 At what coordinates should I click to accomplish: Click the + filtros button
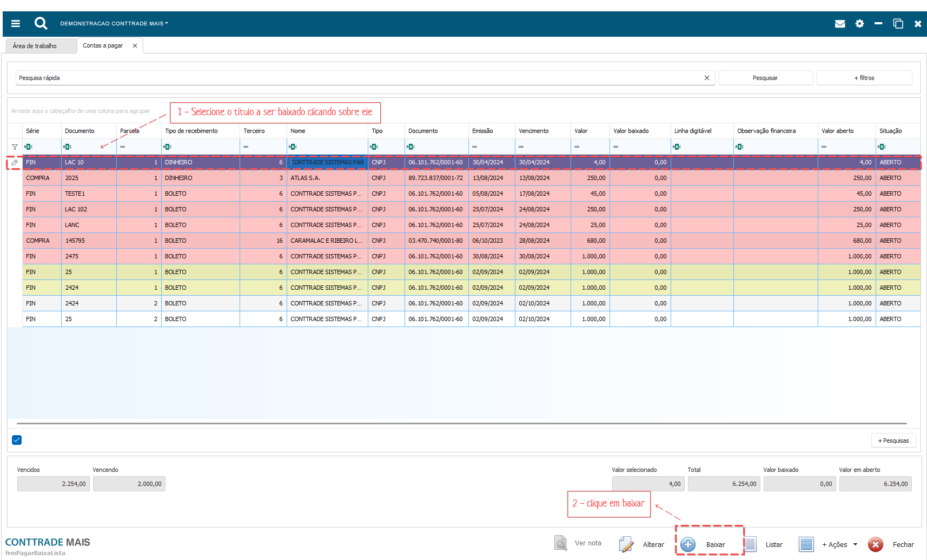864,78
